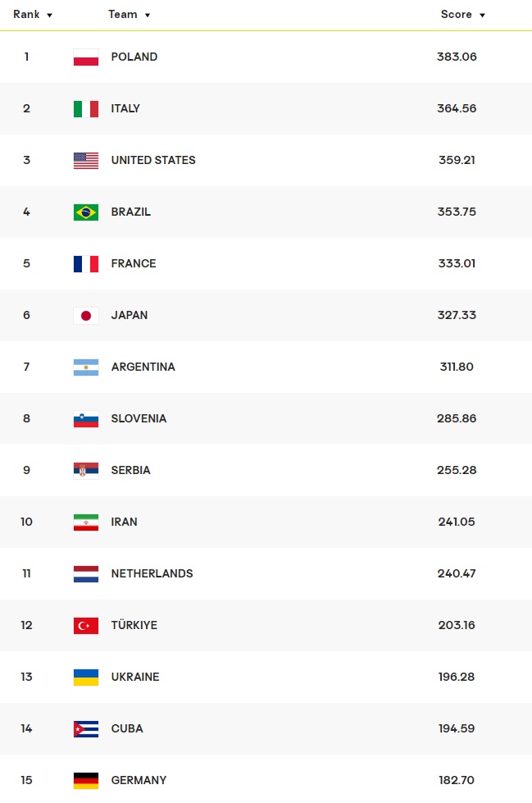Click the Japan flag icon

tap(86, 316)
